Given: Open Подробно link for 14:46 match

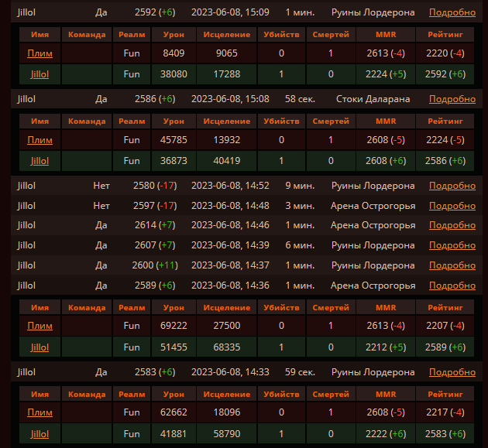Looking at the screenshot, I should pos(452,225).
